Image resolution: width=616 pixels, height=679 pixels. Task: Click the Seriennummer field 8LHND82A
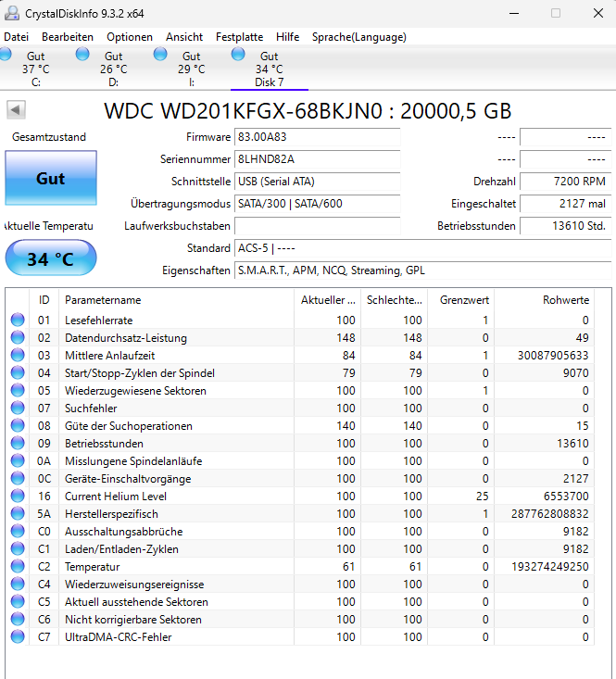pyautogui.click(x=318, y=159)
